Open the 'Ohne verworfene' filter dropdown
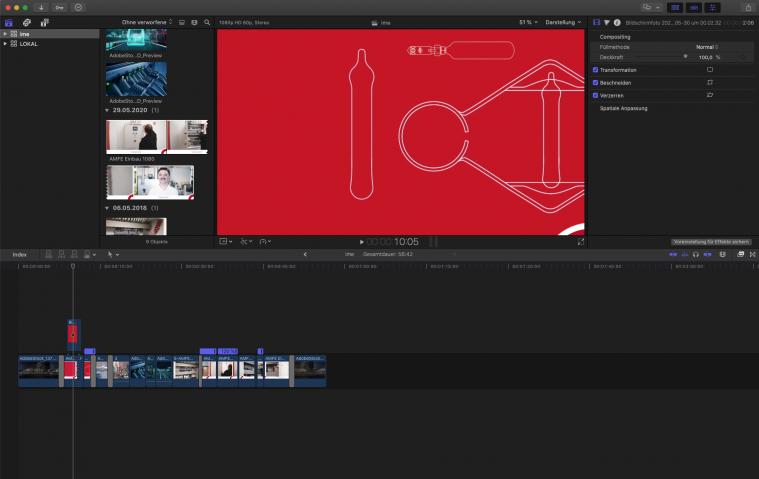 146,21
